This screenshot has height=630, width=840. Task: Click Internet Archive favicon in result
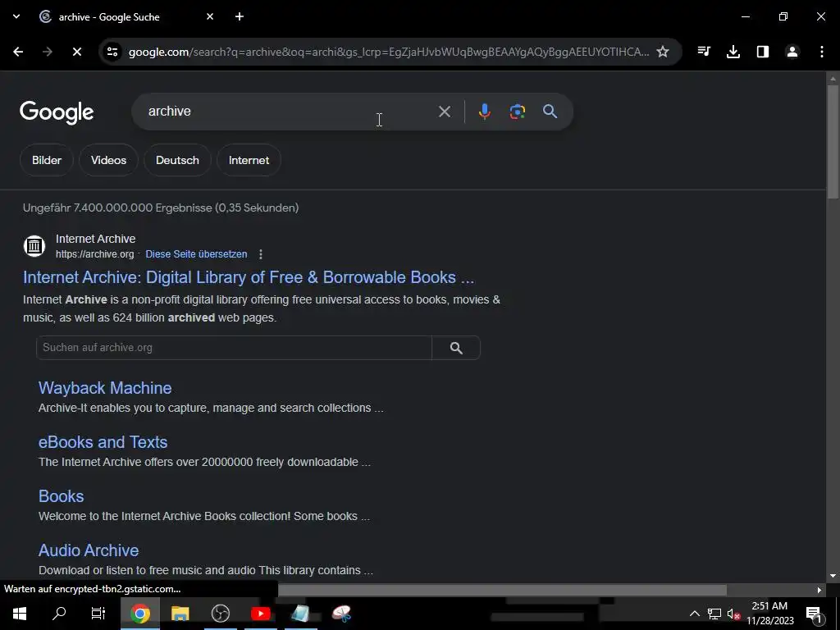34,246
